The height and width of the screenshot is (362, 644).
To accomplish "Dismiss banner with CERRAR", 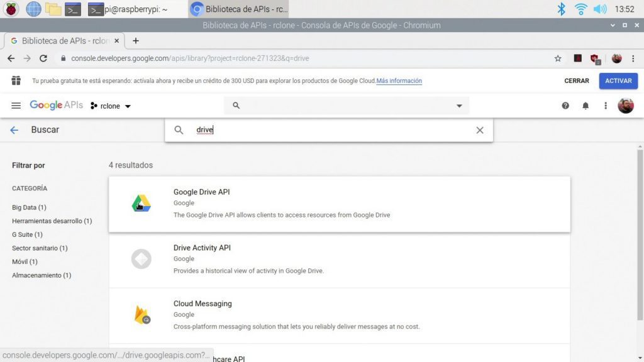I will click(576, 81).
